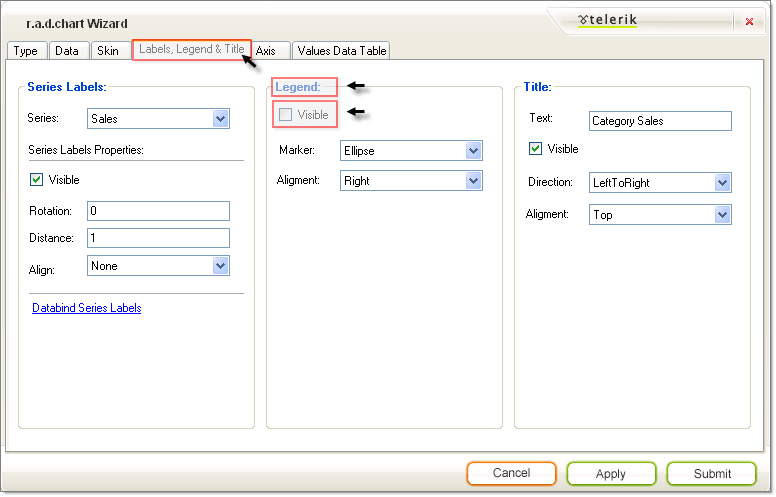This screenshot has width=776, height=497.
Task: Expand Direction dropdown showing LeftToRight
Action: (x=660, y=183)
